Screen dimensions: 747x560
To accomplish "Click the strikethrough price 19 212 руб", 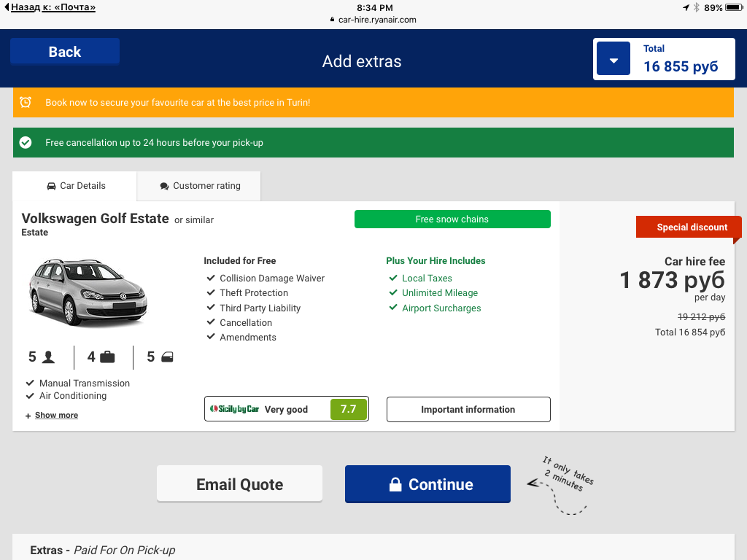I will (x=701, y=316).
